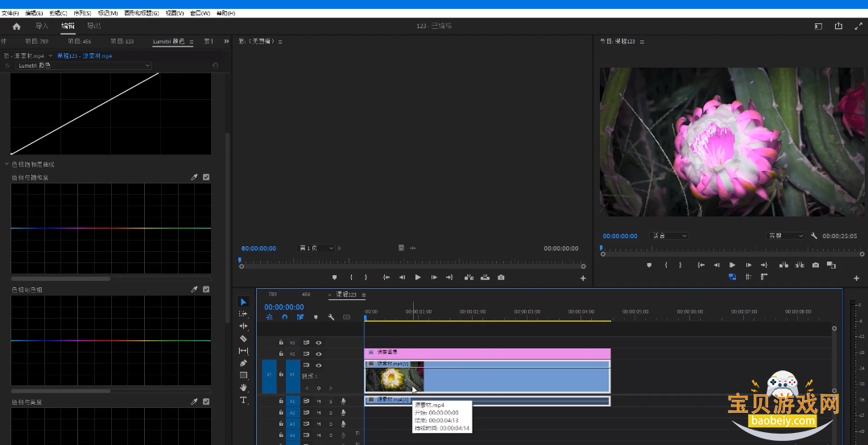Select the Ripple Edit tool
This screenshot has height=445, width=868.
[243, 326]
